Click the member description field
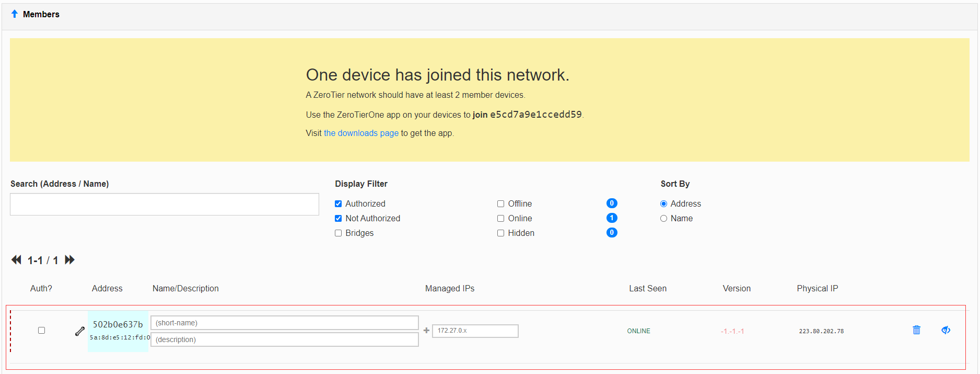 [285, 340]
